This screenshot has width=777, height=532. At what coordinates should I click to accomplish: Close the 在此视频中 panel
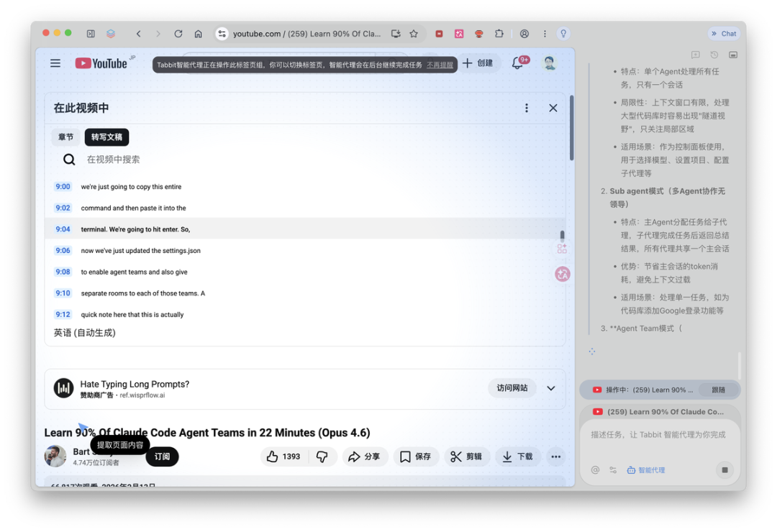pyautogui.click(x=553, y=108)
